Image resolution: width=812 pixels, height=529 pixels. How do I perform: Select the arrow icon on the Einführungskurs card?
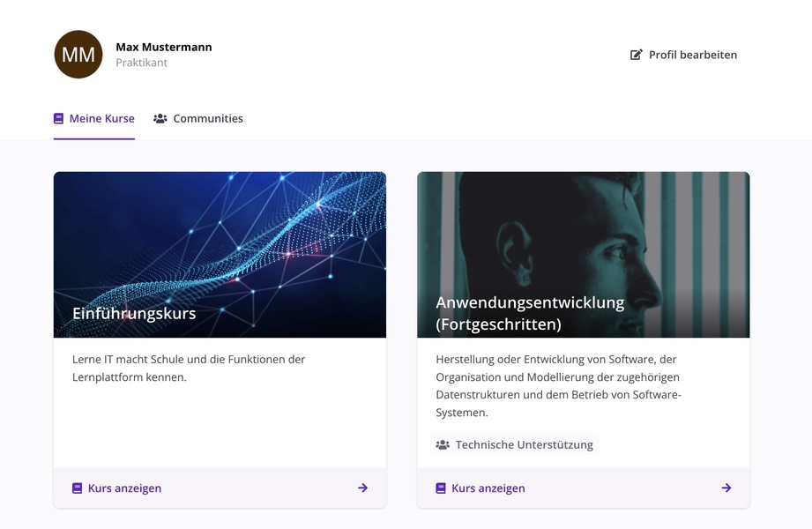point(362,487)
